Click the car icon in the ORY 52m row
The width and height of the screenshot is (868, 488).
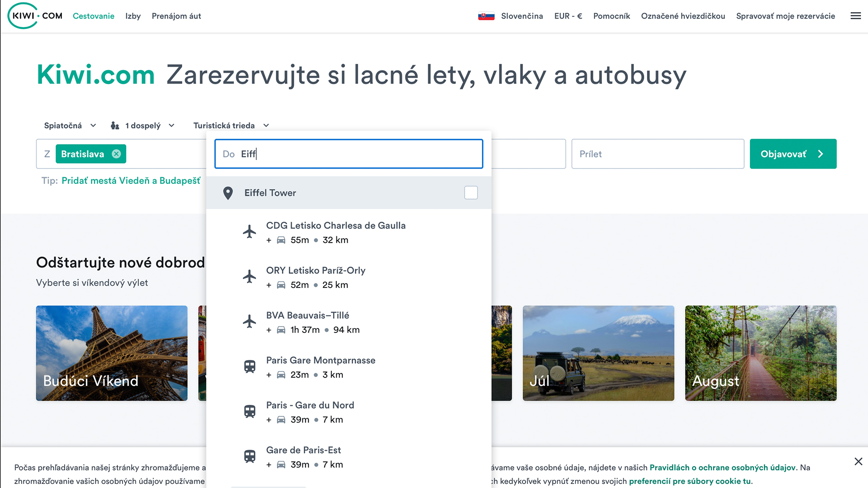click(281, 285)
